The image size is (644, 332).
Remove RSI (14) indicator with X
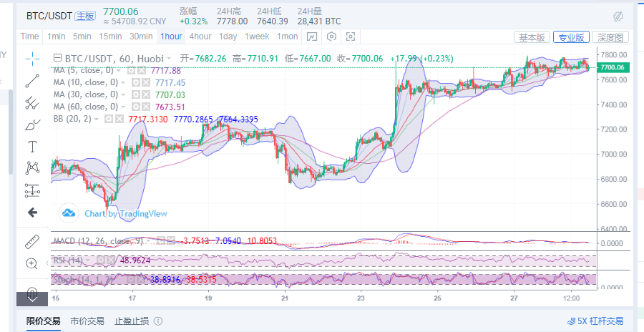click(110, 260)
